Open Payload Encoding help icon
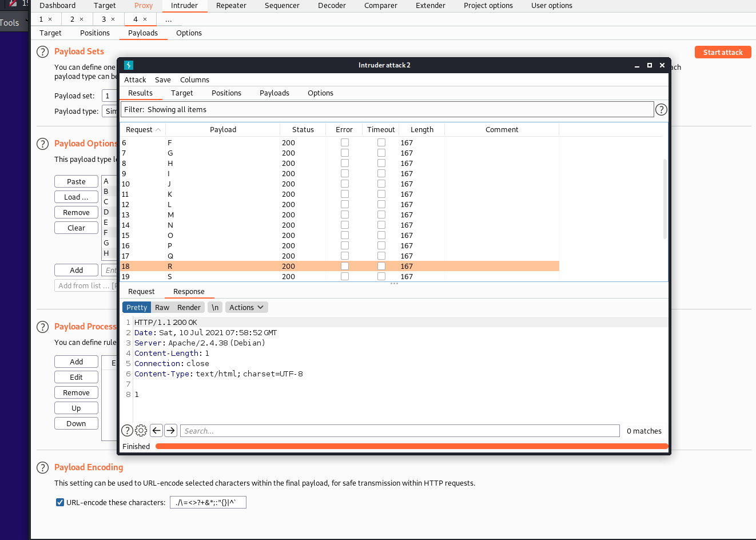 pos(42,467)
